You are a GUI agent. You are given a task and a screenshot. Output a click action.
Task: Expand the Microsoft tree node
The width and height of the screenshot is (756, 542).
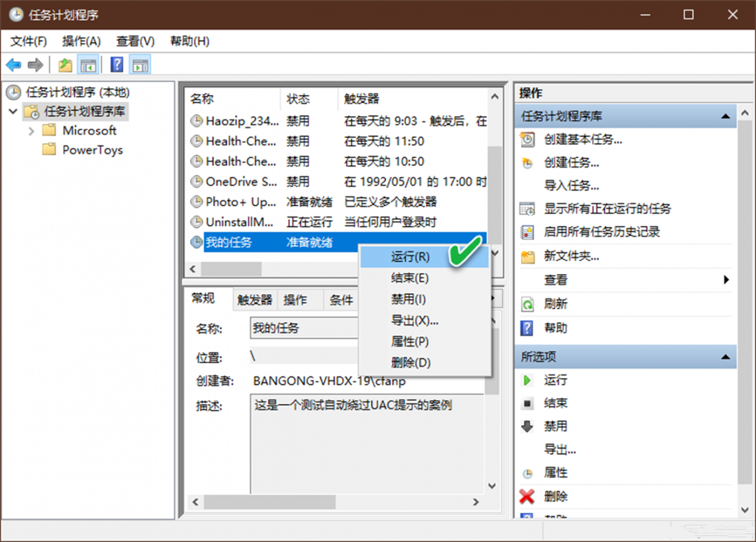tap(30, 130)
